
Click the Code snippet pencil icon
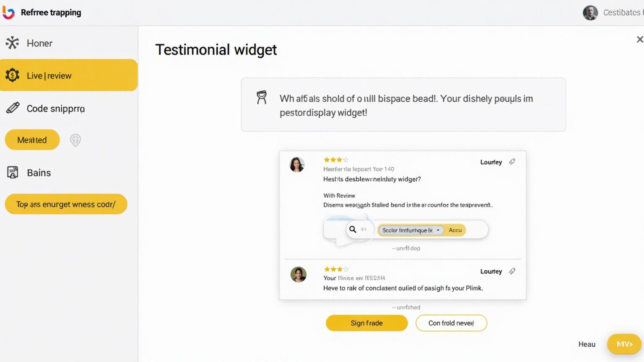[13, 108]
